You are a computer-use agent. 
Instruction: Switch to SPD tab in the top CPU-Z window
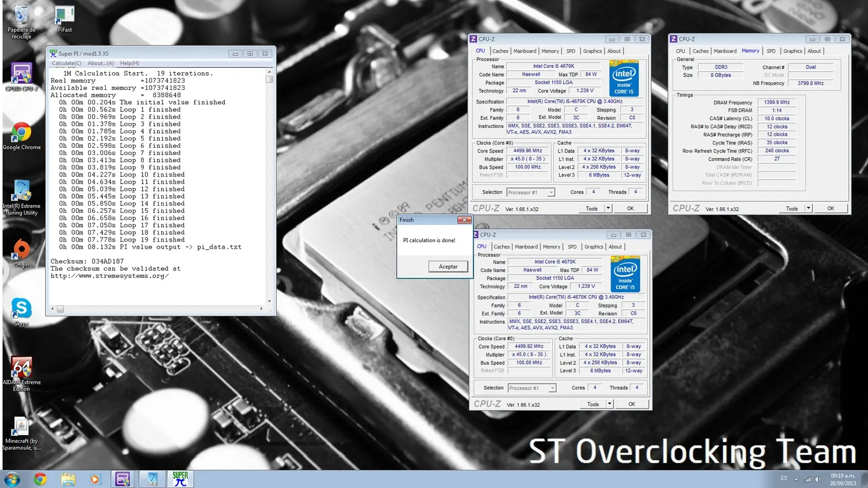(571, 51)
